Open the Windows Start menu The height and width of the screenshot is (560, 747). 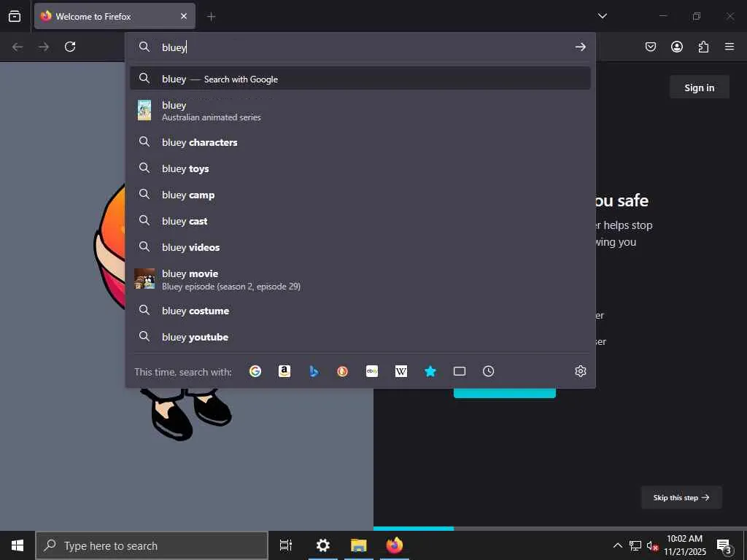18,545
